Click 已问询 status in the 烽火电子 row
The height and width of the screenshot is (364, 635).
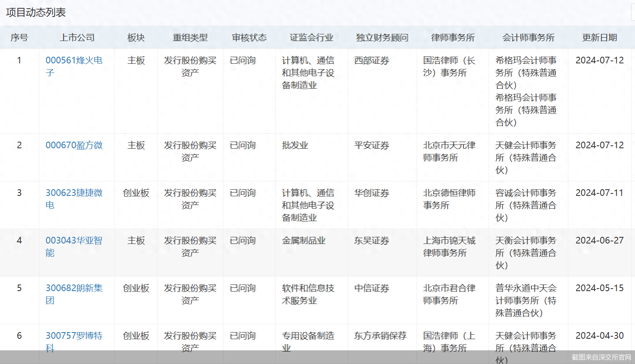click(x=243, y=60)
